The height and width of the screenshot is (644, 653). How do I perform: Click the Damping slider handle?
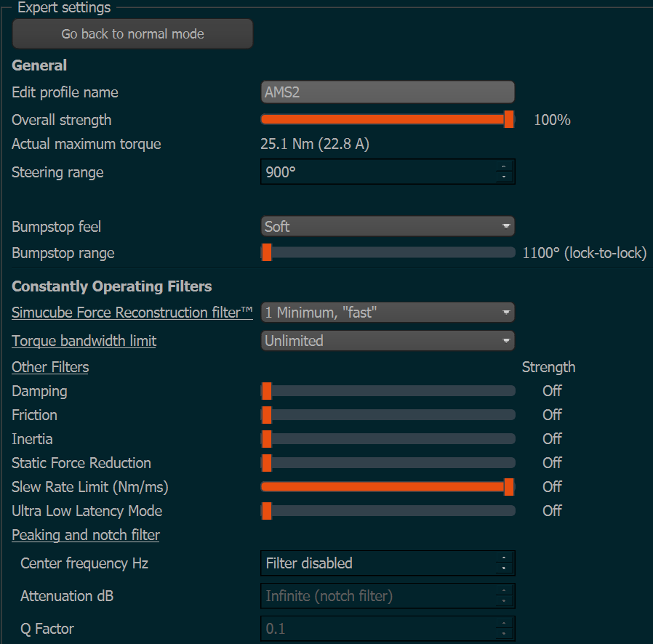click(267, 391)
